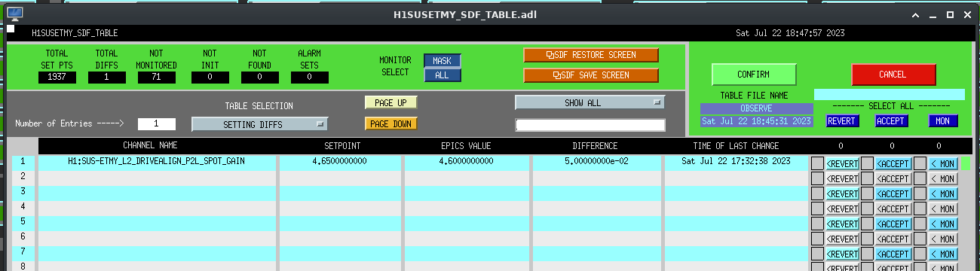Viewport: 980px width, 271px height.
Task: Open SDF RESTORE SCREEN related display
Action: (591, 55)
